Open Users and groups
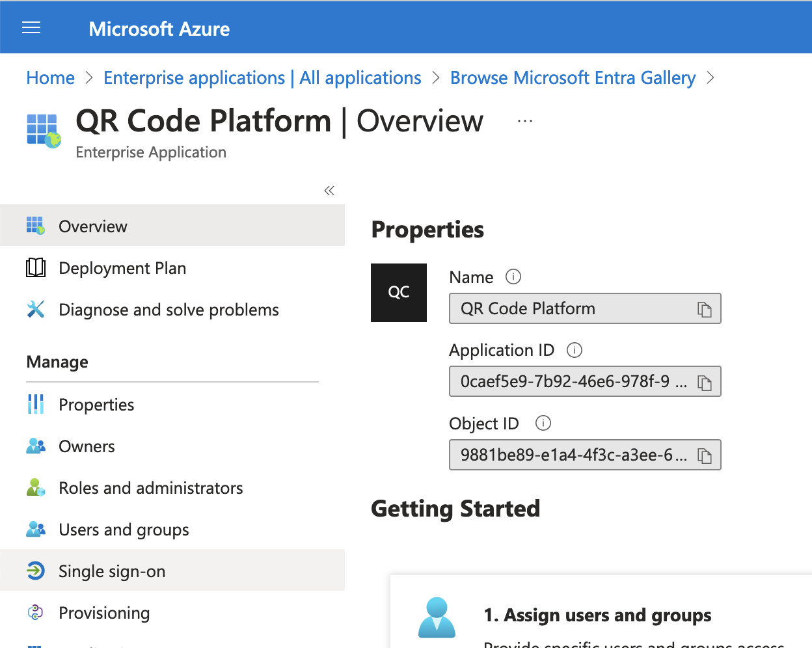This screenshot has height=648, width=812. click(172, 530)
